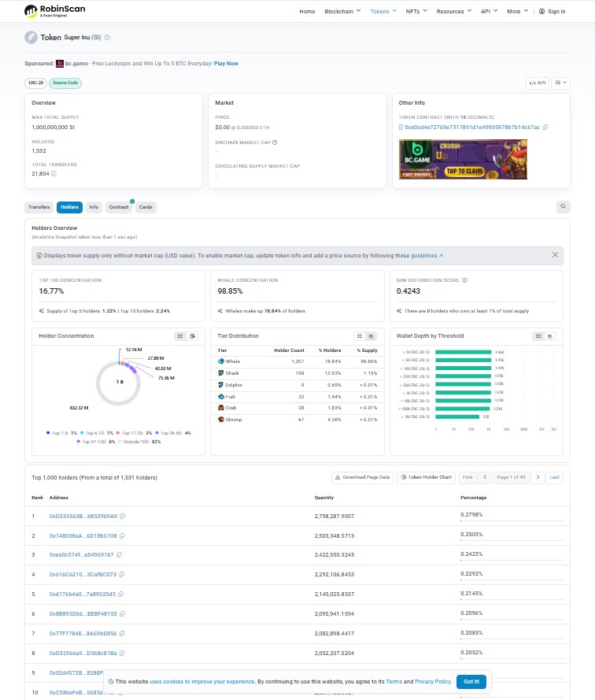Image resolution: width=595 pixels, height=700 pixels.
Task: Copy address 0xD533563B...b8539b9A0
Action: point(123,516)
